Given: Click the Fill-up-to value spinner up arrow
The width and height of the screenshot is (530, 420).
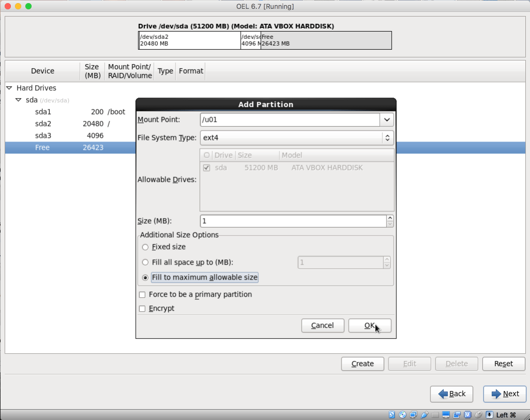Looking at the screenshot, I should click(x=387, y=259).
